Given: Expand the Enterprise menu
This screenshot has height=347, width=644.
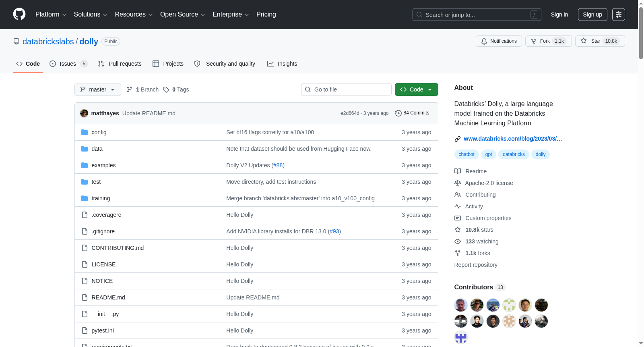Looking at the screenshot, I should 231,15.
